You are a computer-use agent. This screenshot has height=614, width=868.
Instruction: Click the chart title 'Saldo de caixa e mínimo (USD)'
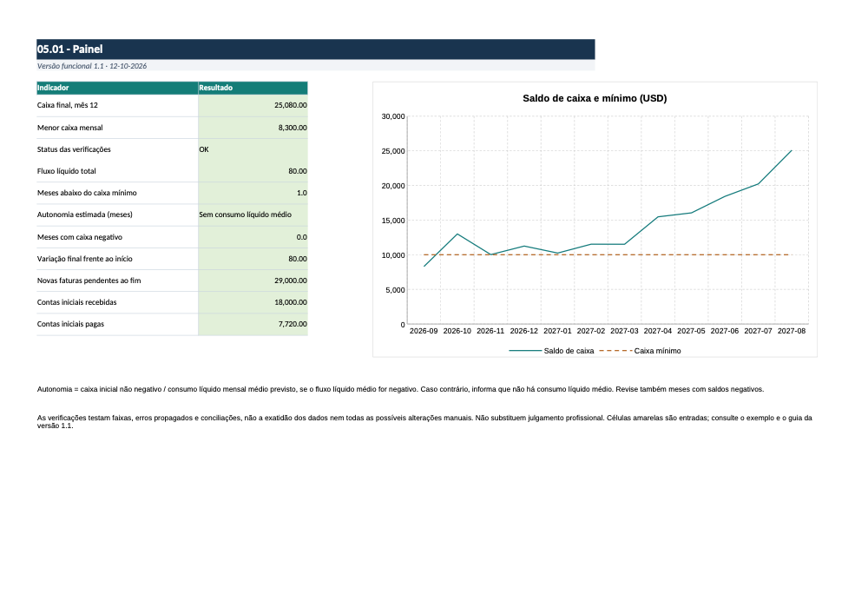(x=595, y=98)
